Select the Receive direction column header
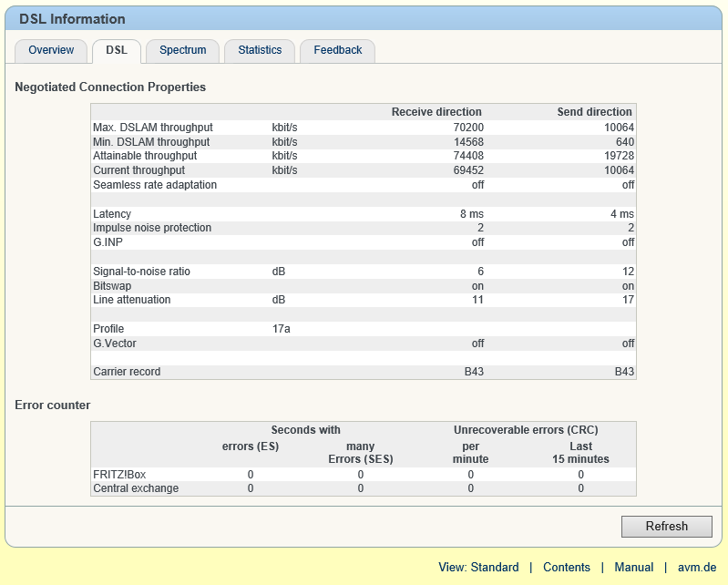This screenshot has width=728, height=585. point(436,112)
